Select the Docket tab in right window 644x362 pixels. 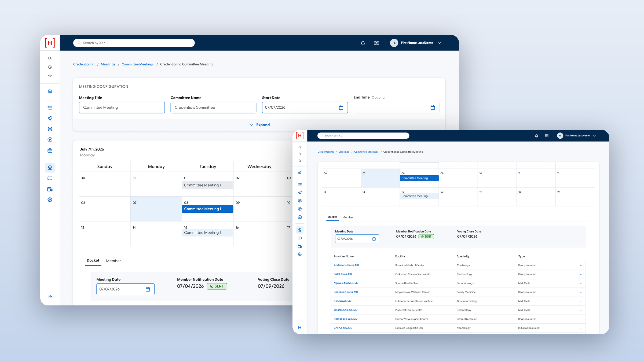332,217
